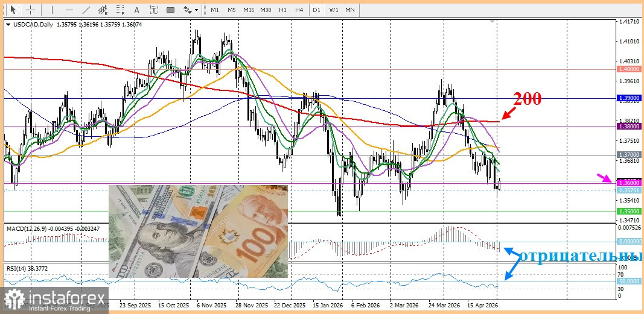Click the magenta 1.3600 price level label

pyautogui.click(x=628, y=183)
